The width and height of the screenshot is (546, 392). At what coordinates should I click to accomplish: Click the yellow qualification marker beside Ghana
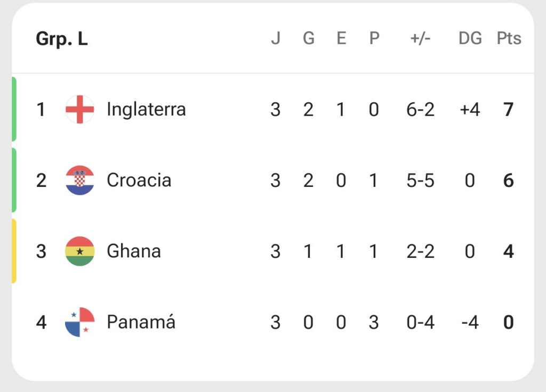point(14,251)
